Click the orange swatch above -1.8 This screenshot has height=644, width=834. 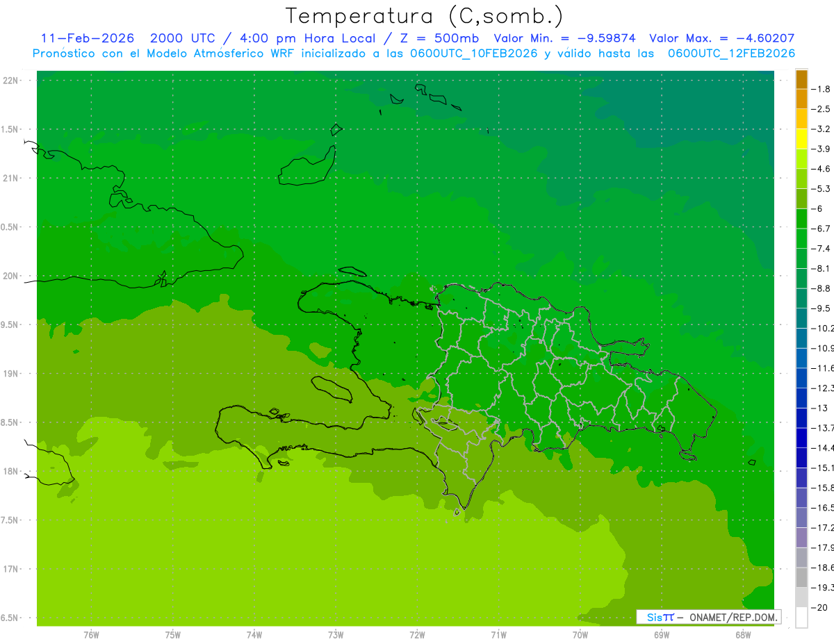coord(801,79)
